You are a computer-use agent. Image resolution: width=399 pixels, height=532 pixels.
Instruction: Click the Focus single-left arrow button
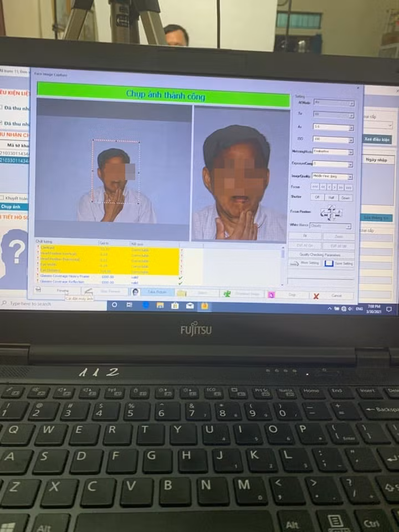[329, 187]
